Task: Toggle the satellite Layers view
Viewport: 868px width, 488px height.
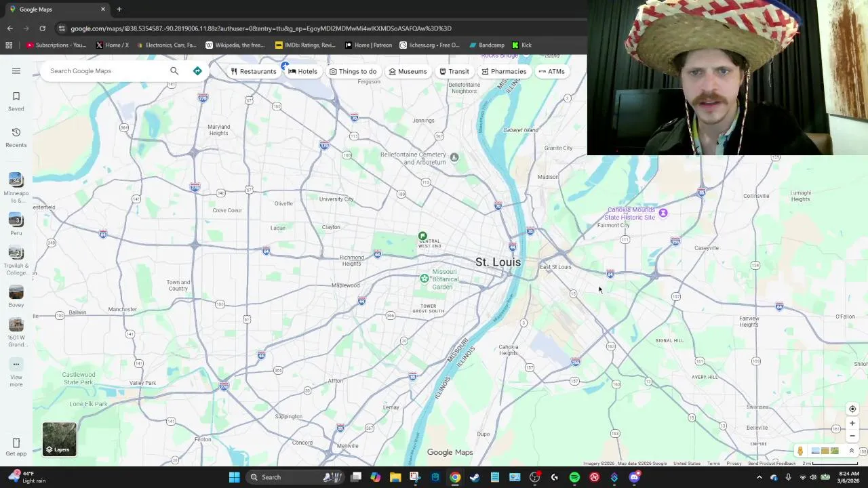Action: tap(60, 439)
